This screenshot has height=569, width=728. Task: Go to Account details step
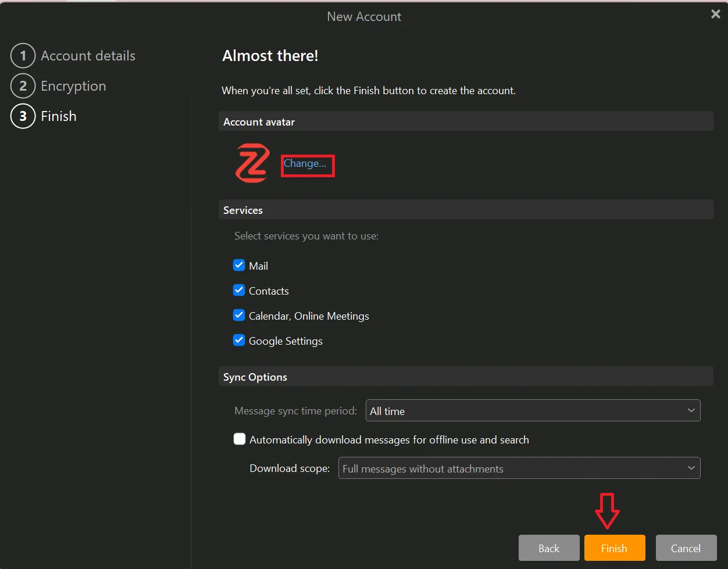[88, 56]
